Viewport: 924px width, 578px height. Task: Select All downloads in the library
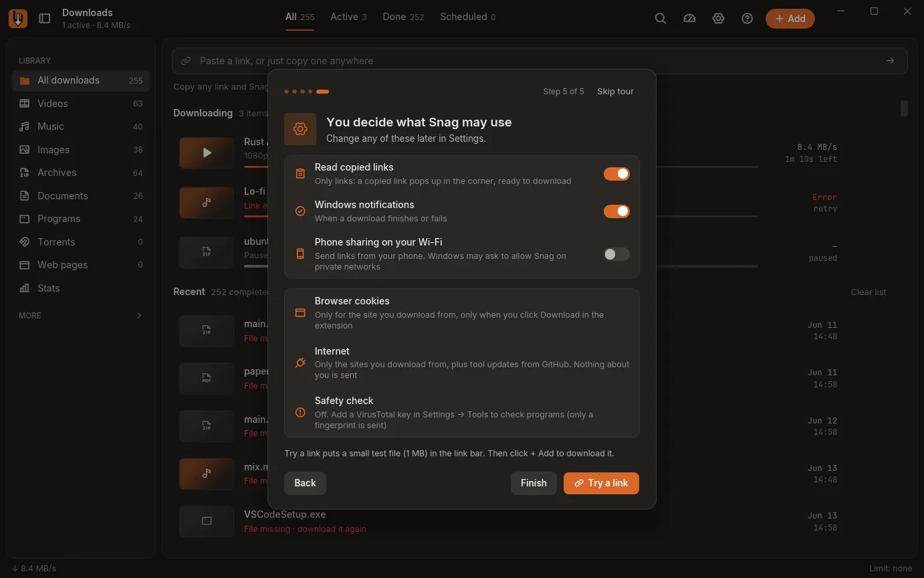(x=81, y=80)
